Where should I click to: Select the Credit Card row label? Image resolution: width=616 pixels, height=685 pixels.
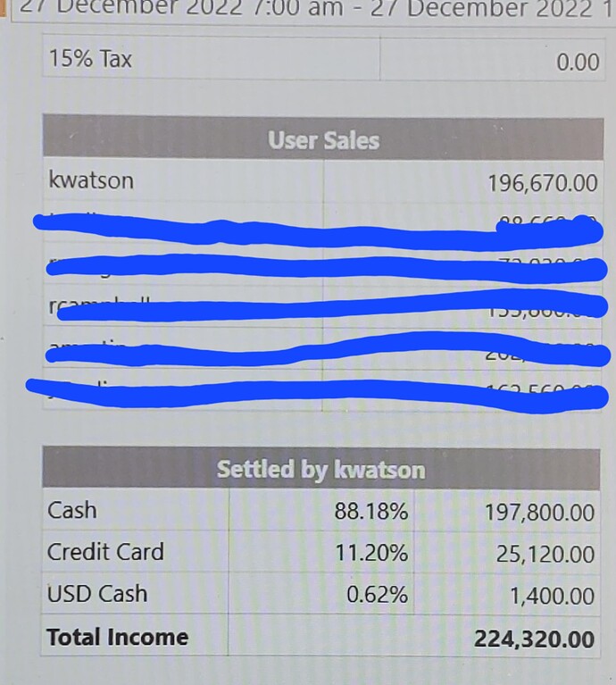tap(105, 552)
